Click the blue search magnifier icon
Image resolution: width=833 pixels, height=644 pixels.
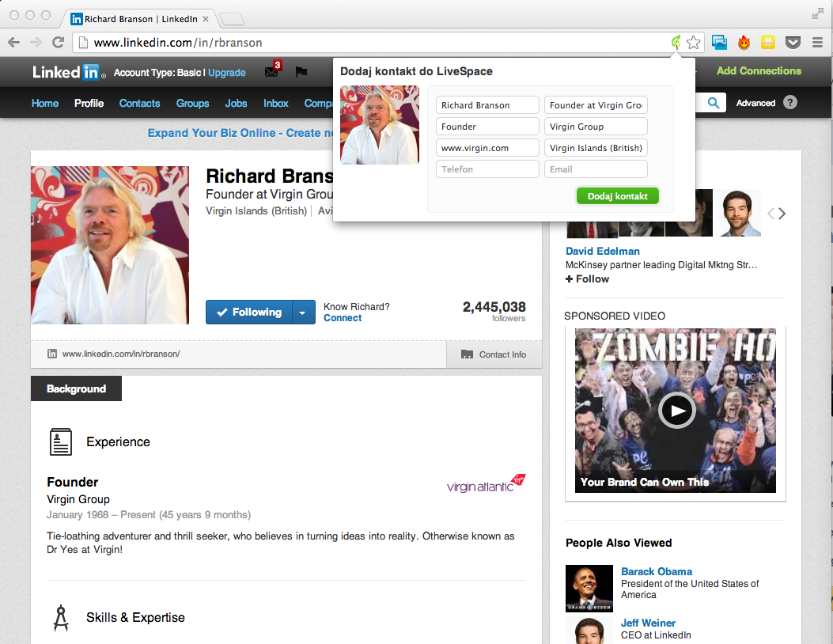point(714,103)
